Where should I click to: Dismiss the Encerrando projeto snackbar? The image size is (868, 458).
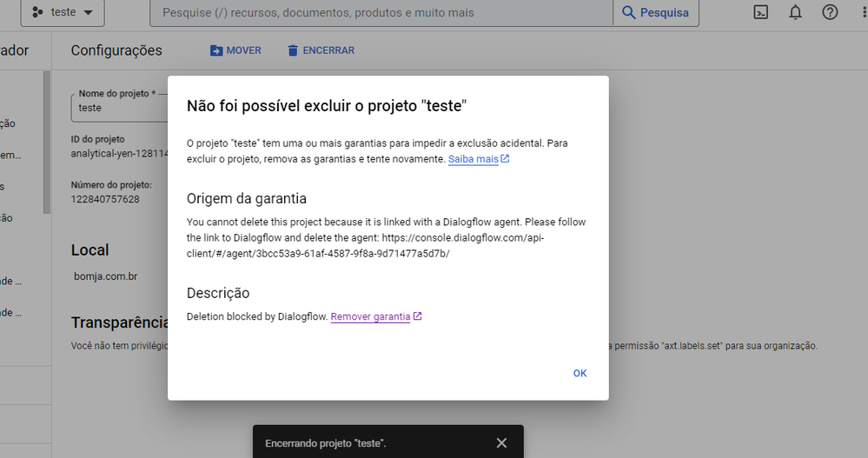501,443
